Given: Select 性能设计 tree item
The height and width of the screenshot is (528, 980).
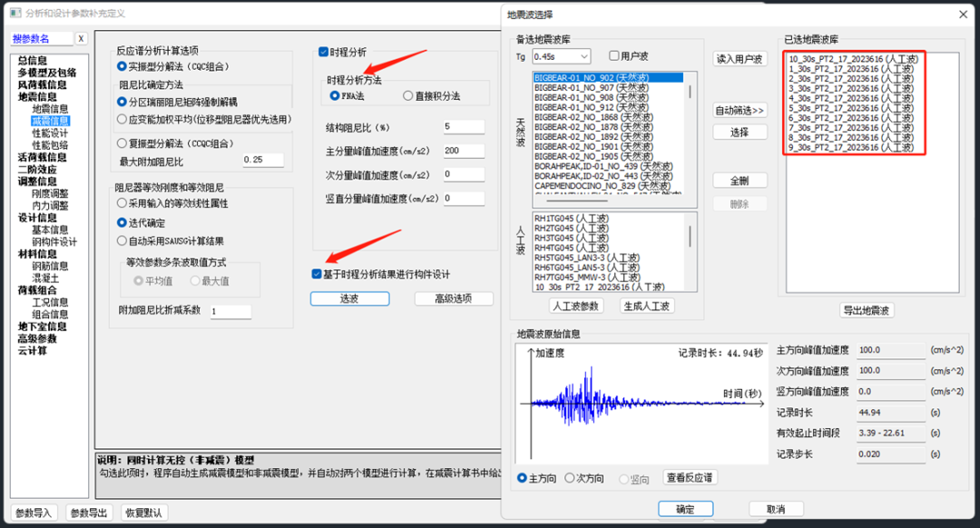Looking at the screenshot, I should point(50,133).
